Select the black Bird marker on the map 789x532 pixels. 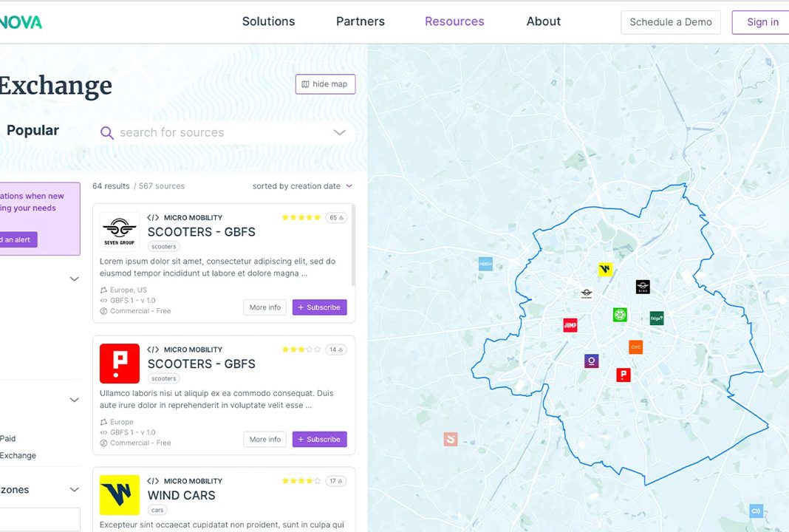[643, 287]
